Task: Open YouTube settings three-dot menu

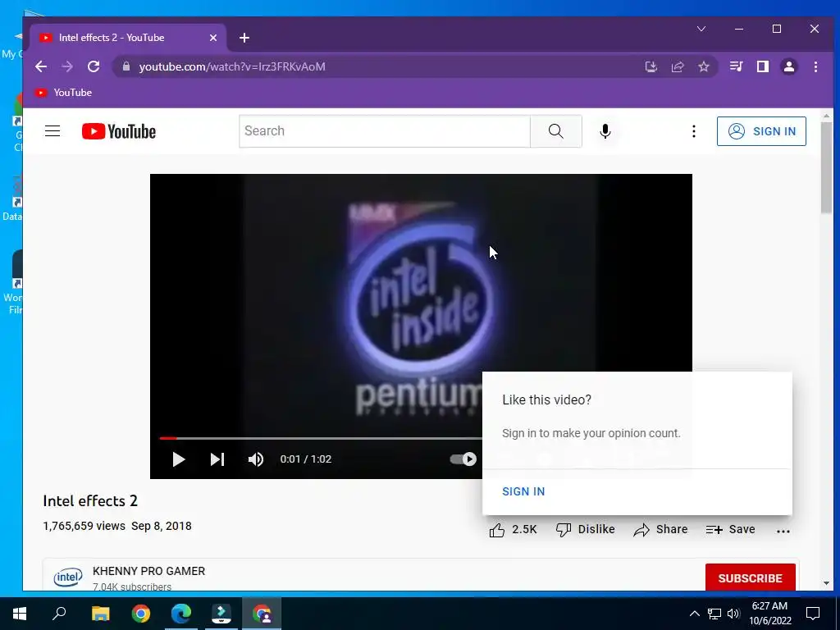Action: (694, 131)
